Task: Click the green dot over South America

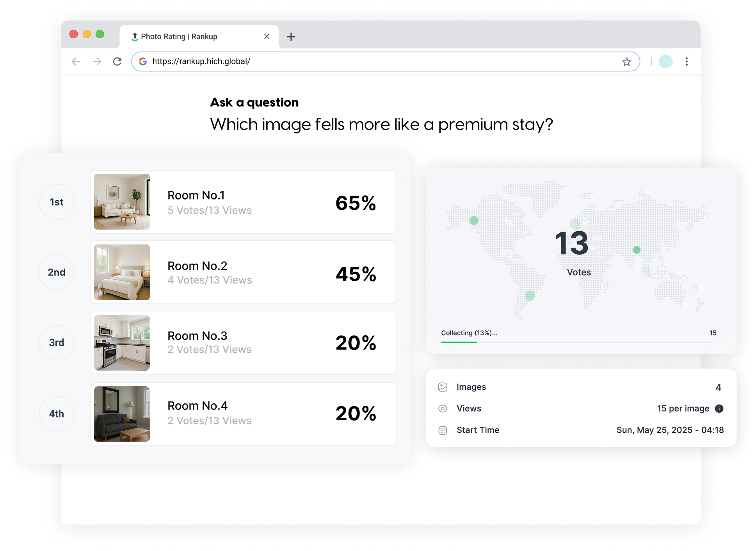Action: click(x=530, y=296)
